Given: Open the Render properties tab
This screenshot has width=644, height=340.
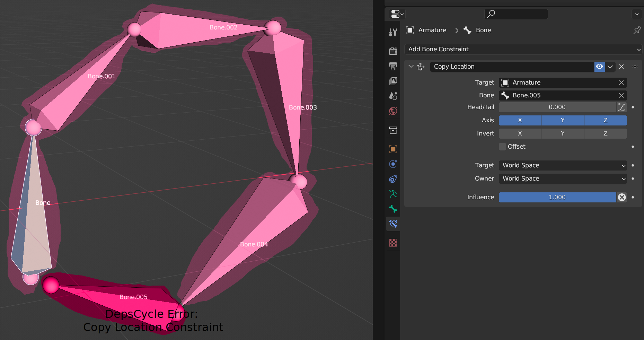Looking at the screenshot, I should click(393, 51).
